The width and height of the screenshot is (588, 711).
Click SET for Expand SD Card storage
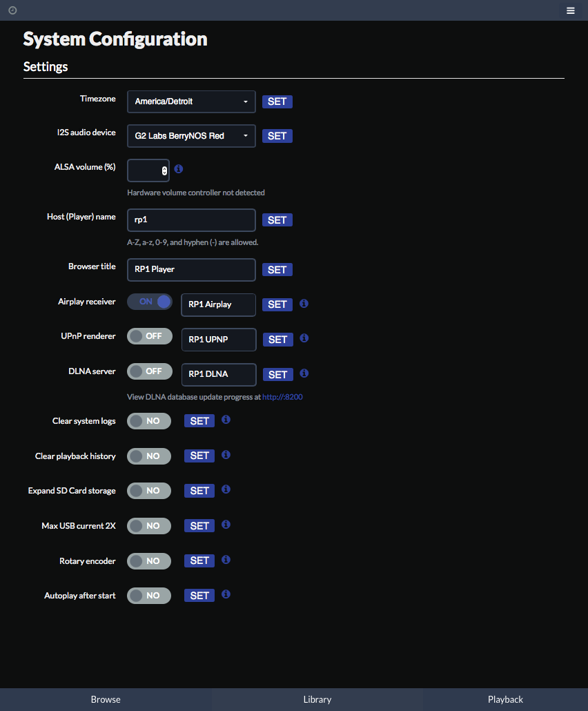pos(199,491)
